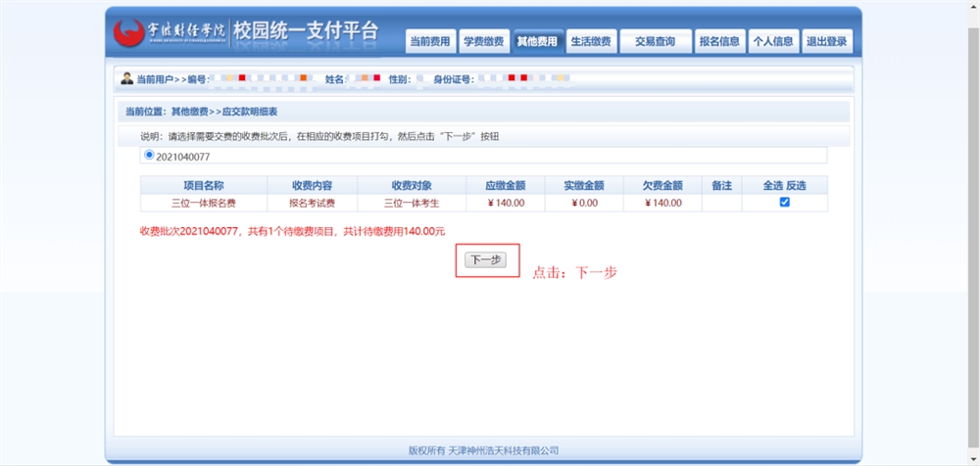The image size is (980, 466).
Task: Click the 说明 instruction line
Action: [x=319, y=137]
